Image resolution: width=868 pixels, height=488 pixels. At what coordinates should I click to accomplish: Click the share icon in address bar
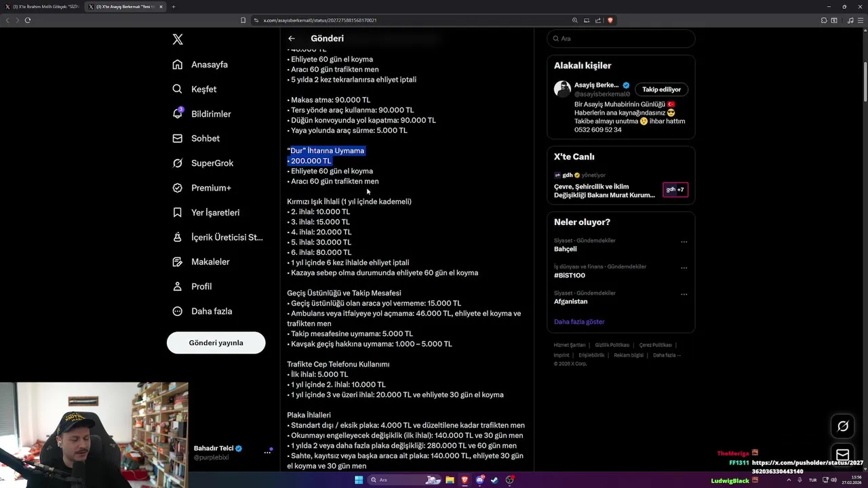(x=598, y=20)
